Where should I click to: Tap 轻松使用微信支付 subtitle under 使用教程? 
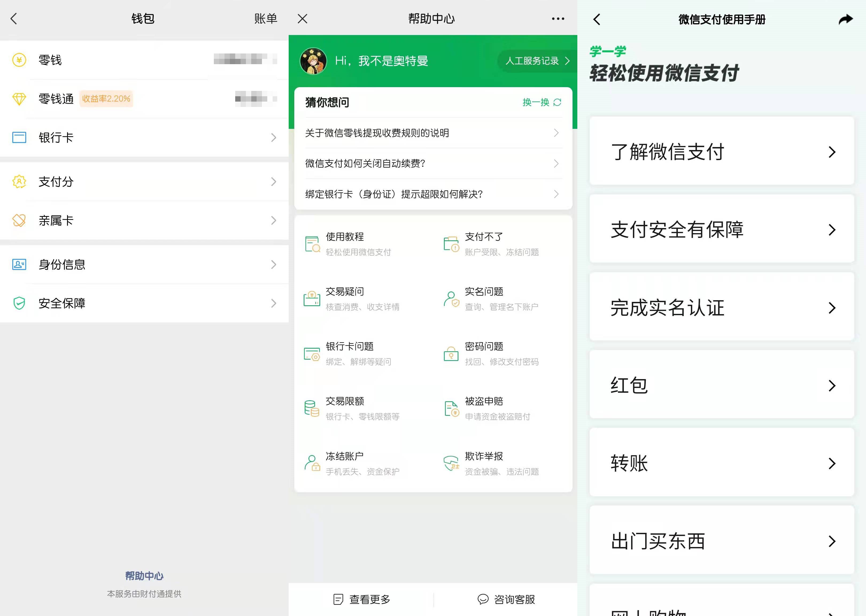click(358, 252)
